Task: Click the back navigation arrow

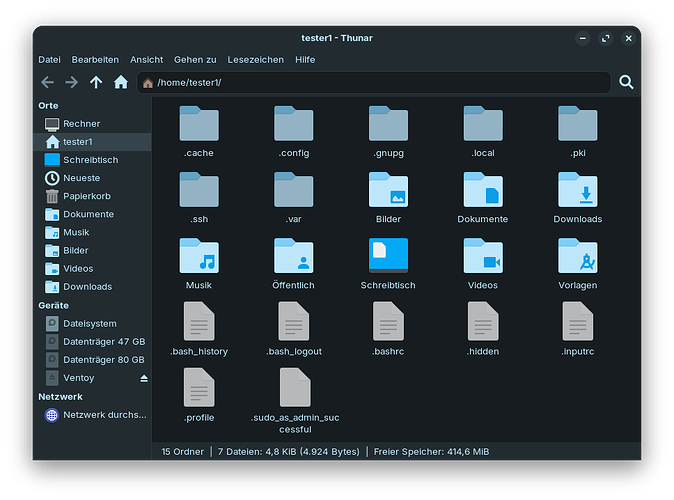Action: pos(47,82)
